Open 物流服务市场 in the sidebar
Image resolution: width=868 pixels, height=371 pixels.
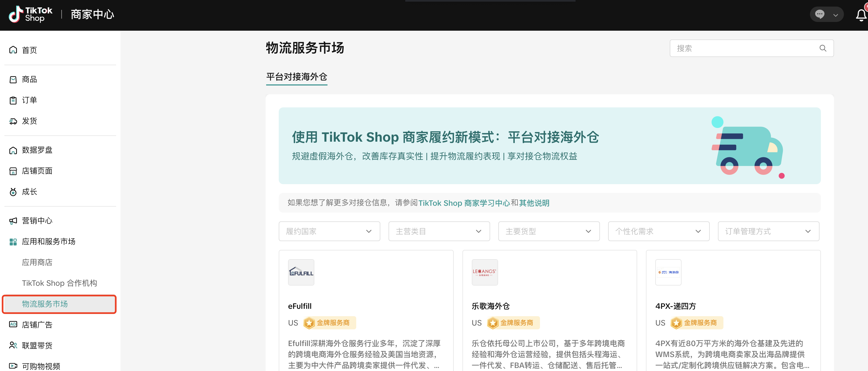(x=45, y=304)
